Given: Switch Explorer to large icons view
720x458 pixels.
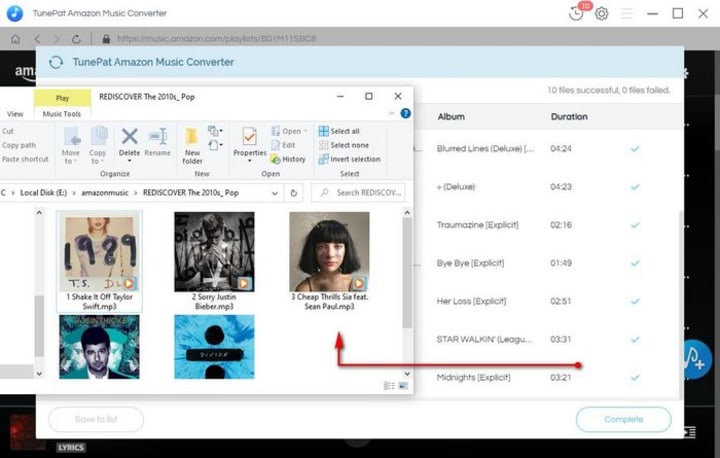Looking at the screenshot, I should [x=403, y=386].
